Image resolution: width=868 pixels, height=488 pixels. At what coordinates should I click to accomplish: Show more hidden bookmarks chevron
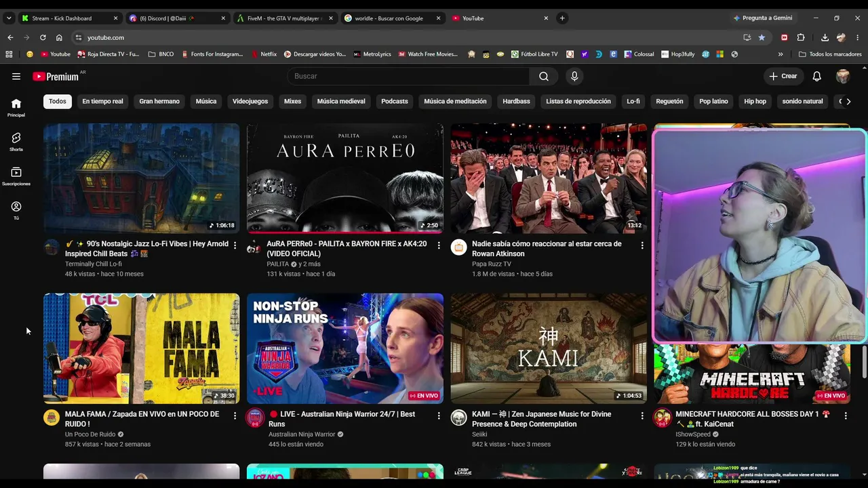tap(781, 54)
